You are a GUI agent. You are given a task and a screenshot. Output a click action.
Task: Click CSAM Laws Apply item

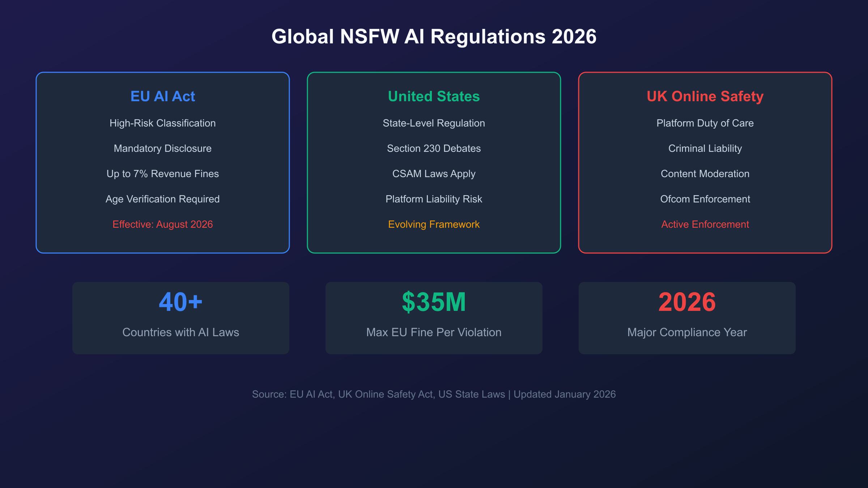click(434, 174)
